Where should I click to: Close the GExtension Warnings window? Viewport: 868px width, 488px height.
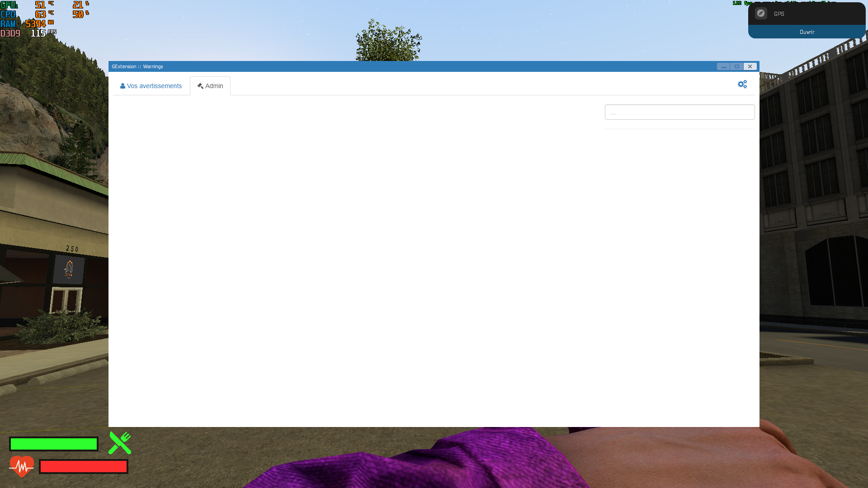point(750,66)
